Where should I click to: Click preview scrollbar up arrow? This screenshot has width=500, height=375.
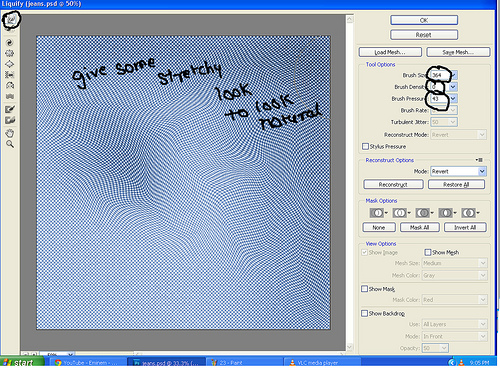coord(350,19)
